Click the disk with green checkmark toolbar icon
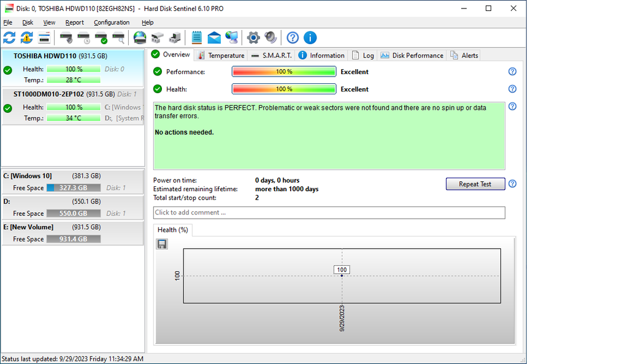Image resolution: width=628 pixels, height=364 pixels. click(x=101, y=38)
